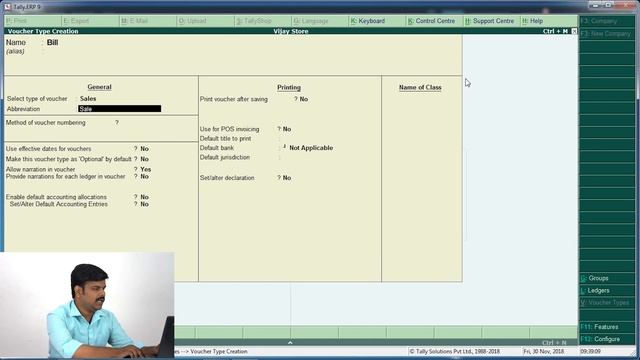Click the 'Default title to print' label
This screenshot has width=640, height=360.
click(x=225, y=139)
